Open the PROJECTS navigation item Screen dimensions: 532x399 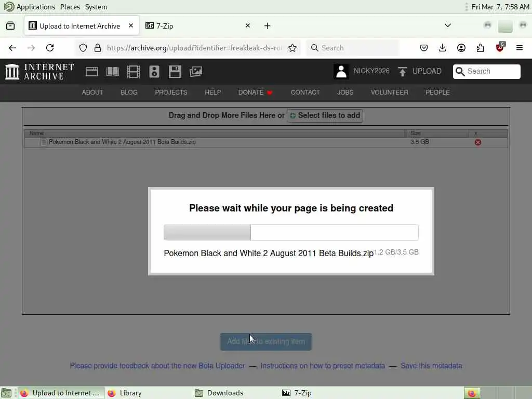pos(171,92)
